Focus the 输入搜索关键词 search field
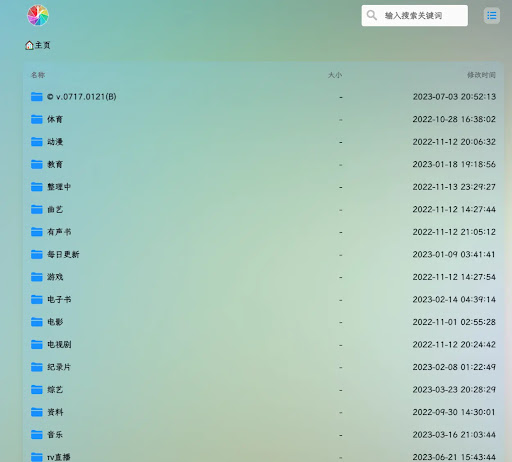 [x=414, y=15]
